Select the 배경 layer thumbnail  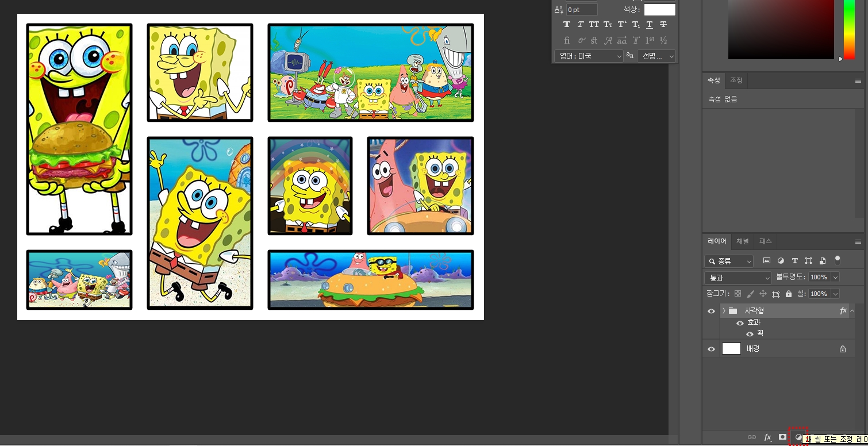(731, 349)
